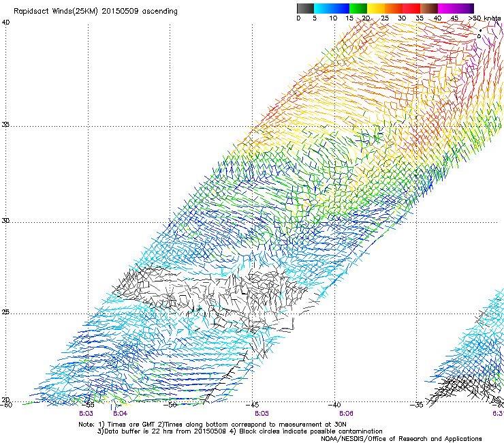Viewport: 504px width, 443px height.
Task: Click the longitude axis label '-60'
Action: pyautogui.click(x=6, y=405)
